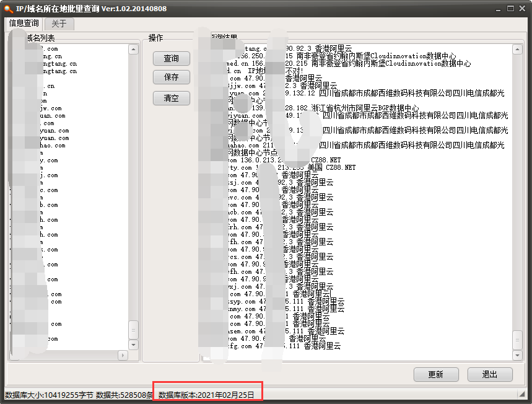Click the 操作 group label

[x=155, y=38]
